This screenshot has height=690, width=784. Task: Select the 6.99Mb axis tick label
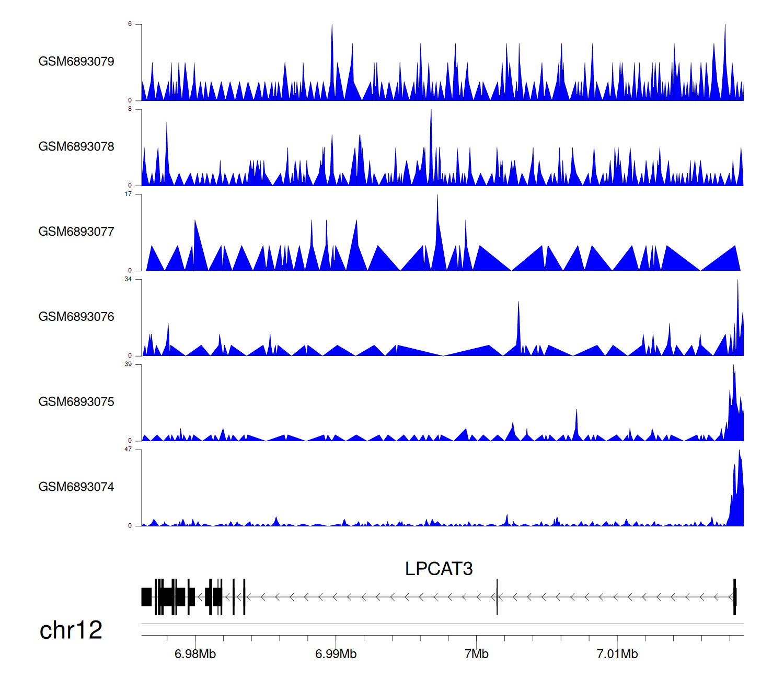(x=336, y=654)
